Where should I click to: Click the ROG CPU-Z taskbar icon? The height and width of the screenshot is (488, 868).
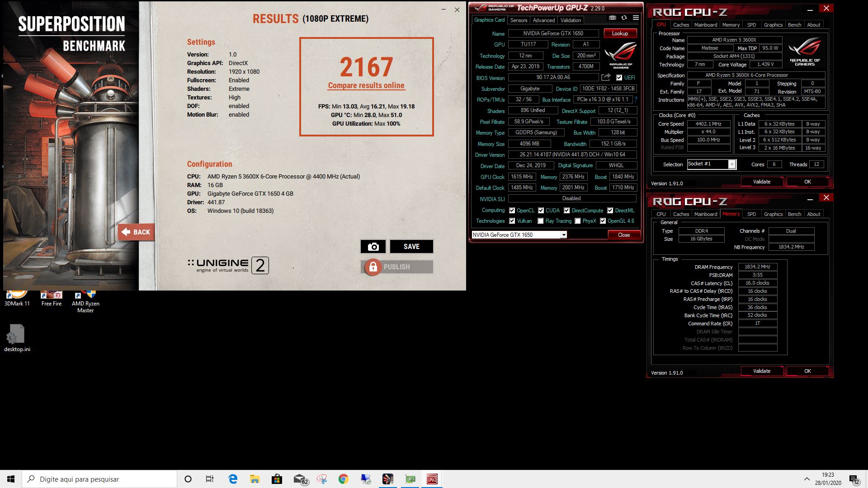click(432, 479)
